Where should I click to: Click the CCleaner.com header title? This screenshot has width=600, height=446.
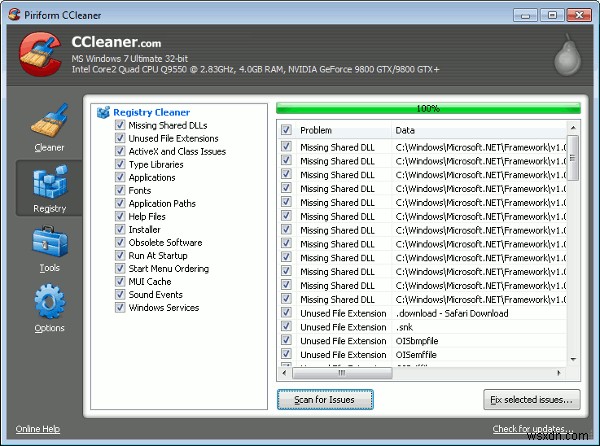tap(116, 42)
